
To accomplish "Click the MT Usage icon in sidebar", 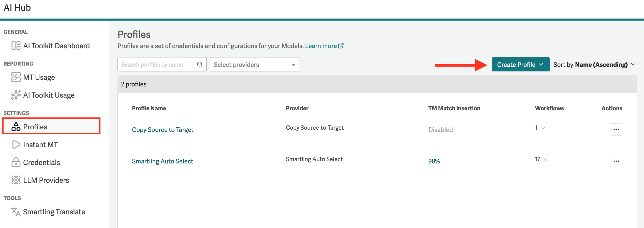I will (16, 77).
